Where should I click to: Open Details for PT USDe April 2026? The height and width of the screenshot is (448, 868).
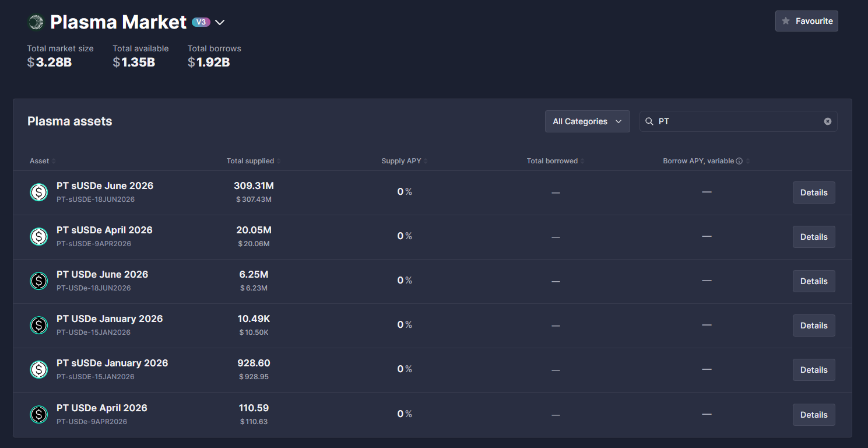813,415
